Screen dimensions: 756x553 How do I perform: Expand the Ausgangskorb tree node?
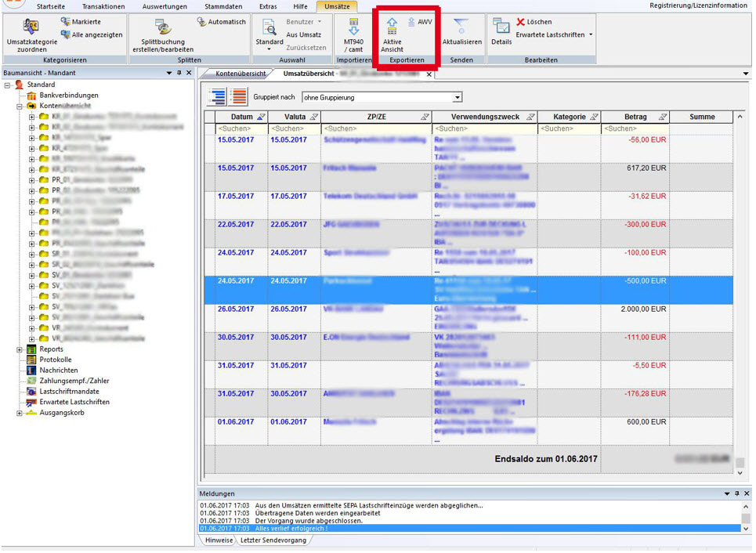pyautogui.click(x=20, y=413)
